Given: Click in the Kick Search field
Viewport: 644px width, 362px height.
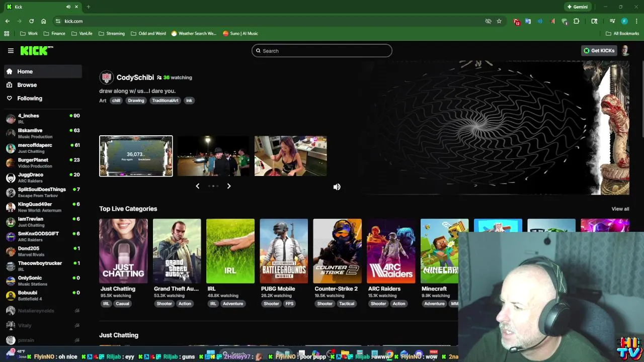Looking at the screenshot, I should coord(322,51).
